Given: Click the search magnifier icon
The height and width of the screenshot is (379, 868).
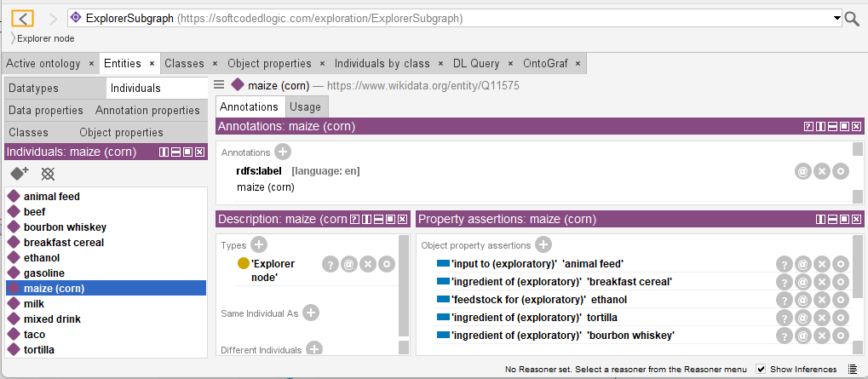Looking at the screenshot, I should click(x=851, y=18).
